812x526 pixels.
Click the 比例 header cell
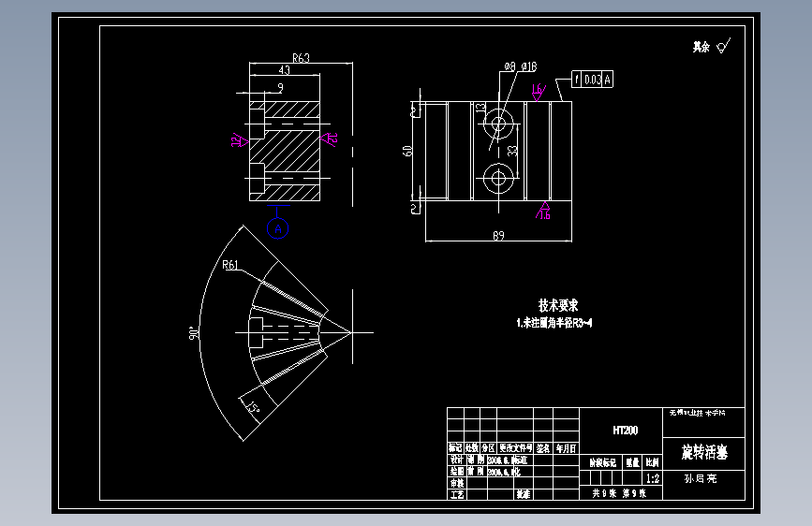653,462
